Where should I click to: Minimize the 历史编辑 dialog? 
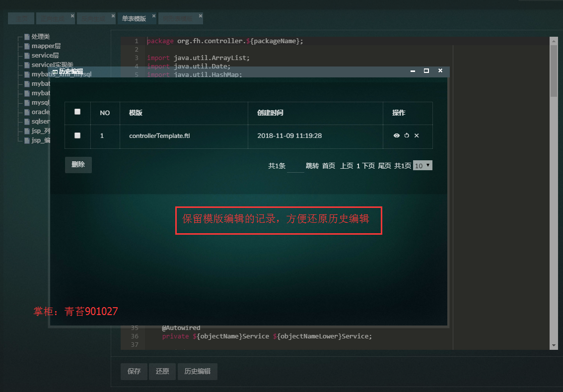click(x=413, y=71)
